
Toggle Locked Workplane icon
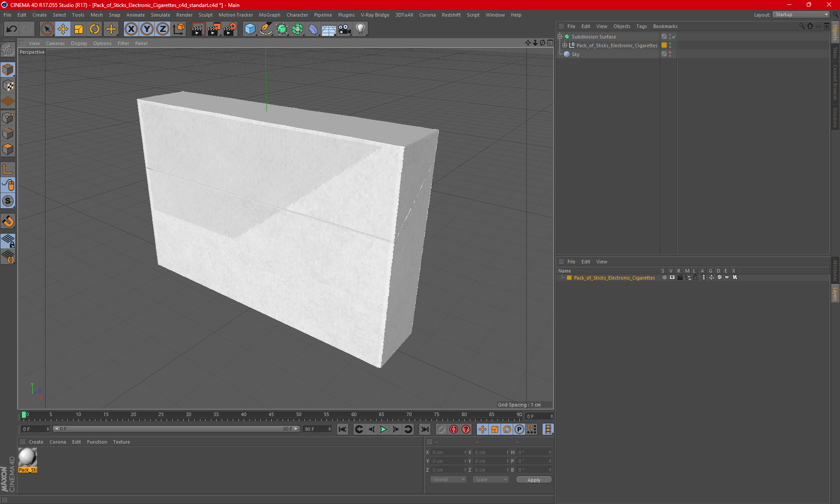8,241
